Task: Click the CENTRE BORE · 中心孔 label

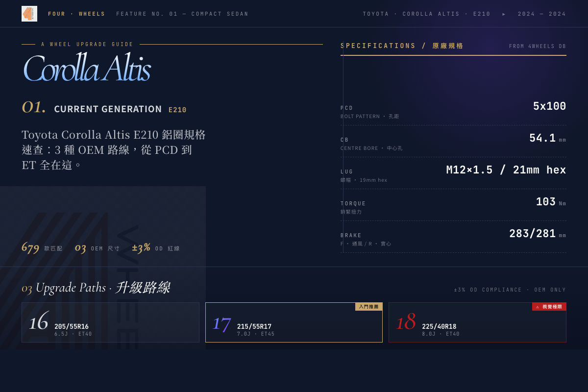Action: pos(371,148)
